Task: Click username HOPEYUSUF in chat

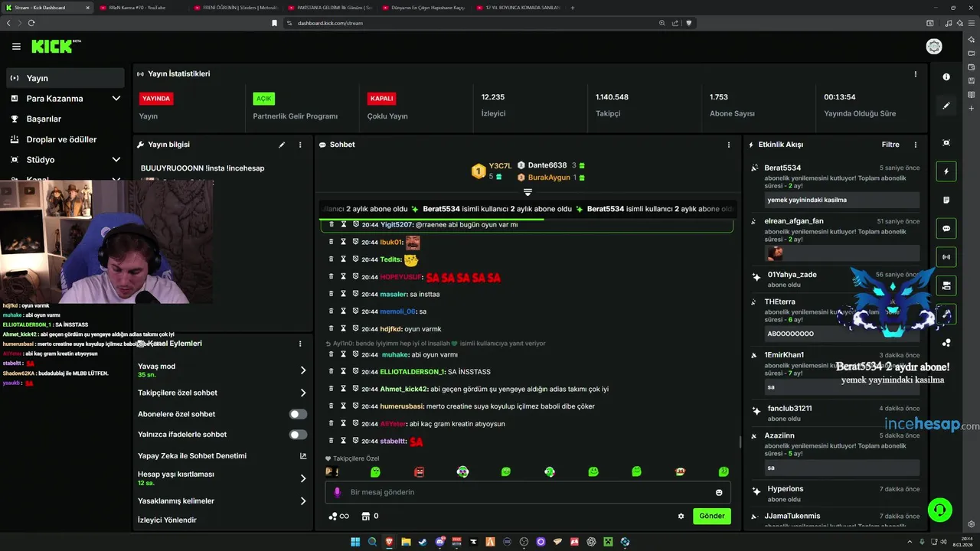Action: click(x=401, y=277)
